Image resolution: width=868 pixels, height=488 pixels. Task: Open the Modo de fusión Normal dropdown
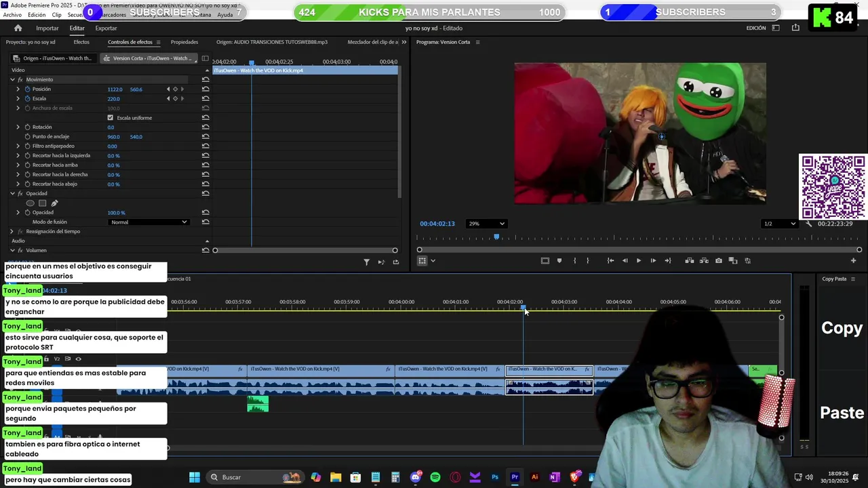(149, 222)
